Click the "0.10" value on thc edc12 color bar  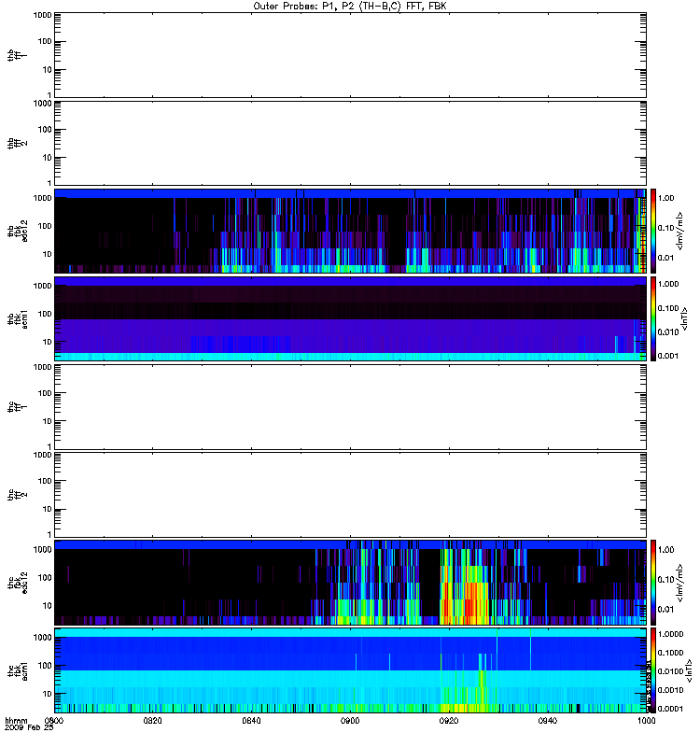(665, 579)
